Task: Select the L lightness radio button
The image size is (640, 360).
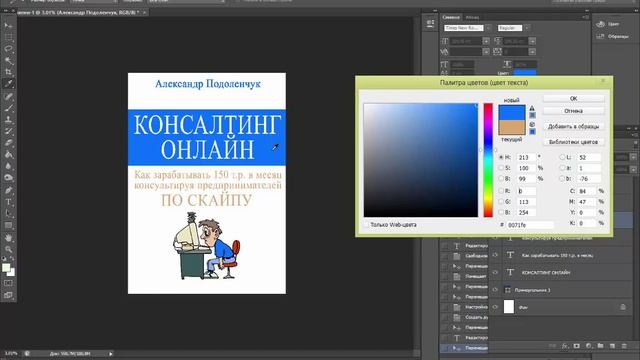Action: tap(562, 157)
